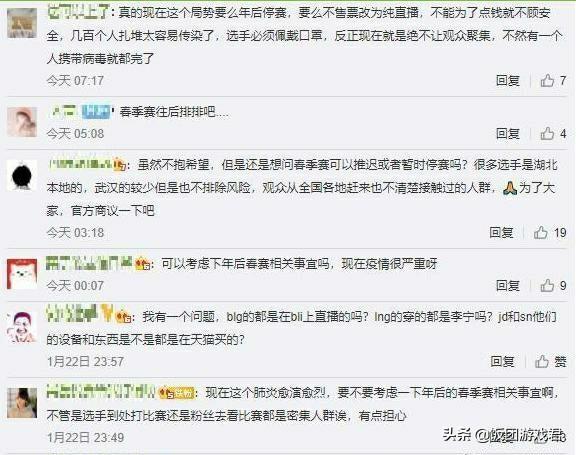The width and height of the screenshot is (576, 455).
Task: Open username of the 23:49 commenter
Action: 101,392
